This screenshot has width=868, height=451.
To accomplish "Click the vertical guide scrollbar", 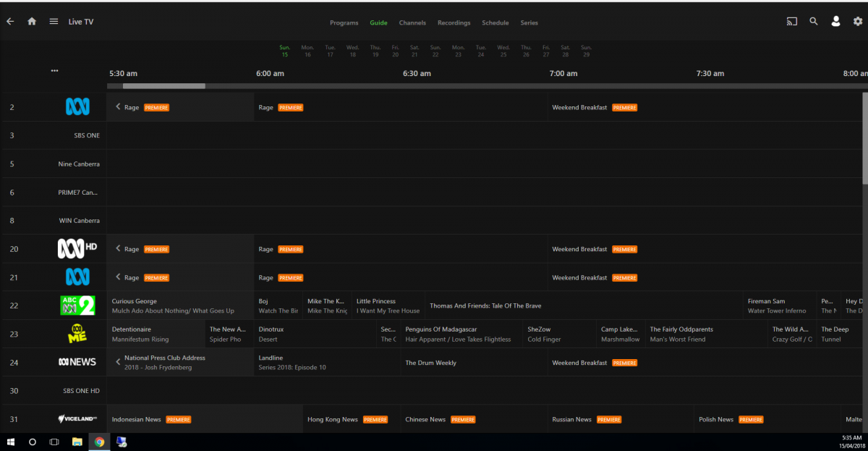I will tap(864, 138).
